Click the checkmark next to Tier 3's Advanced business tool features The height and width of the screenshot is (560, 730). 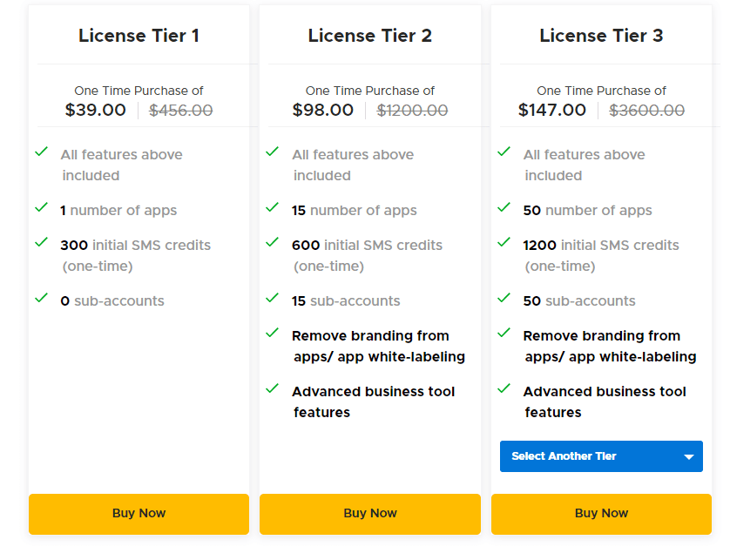click(504, 386)
